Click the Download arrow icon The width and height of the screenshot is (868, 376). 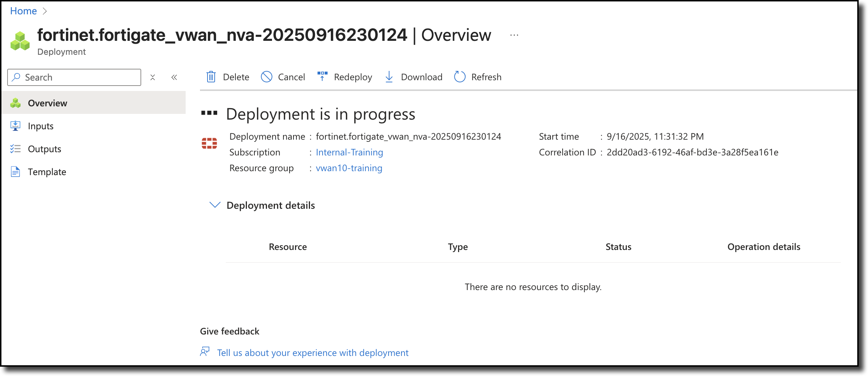pyautogui.click(x=389, y=77)
